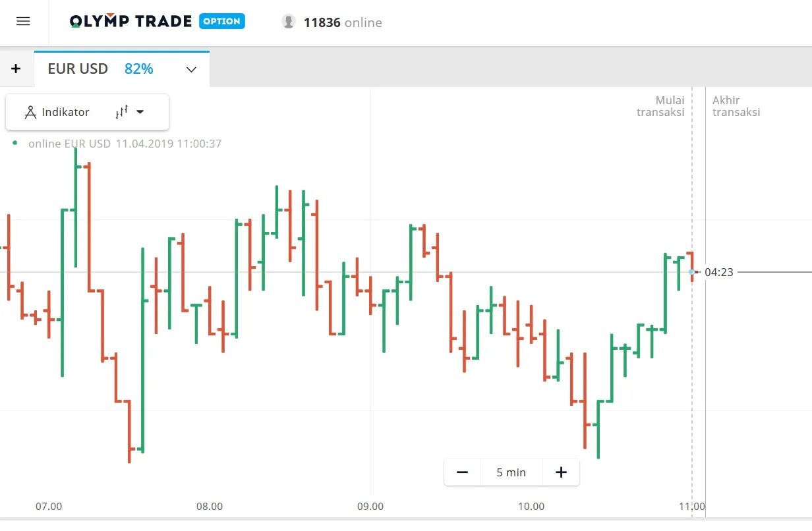The width and height of the screenshot is (812, 531).
Task: Click the Mulai transaksi line label
Action: 660,106
